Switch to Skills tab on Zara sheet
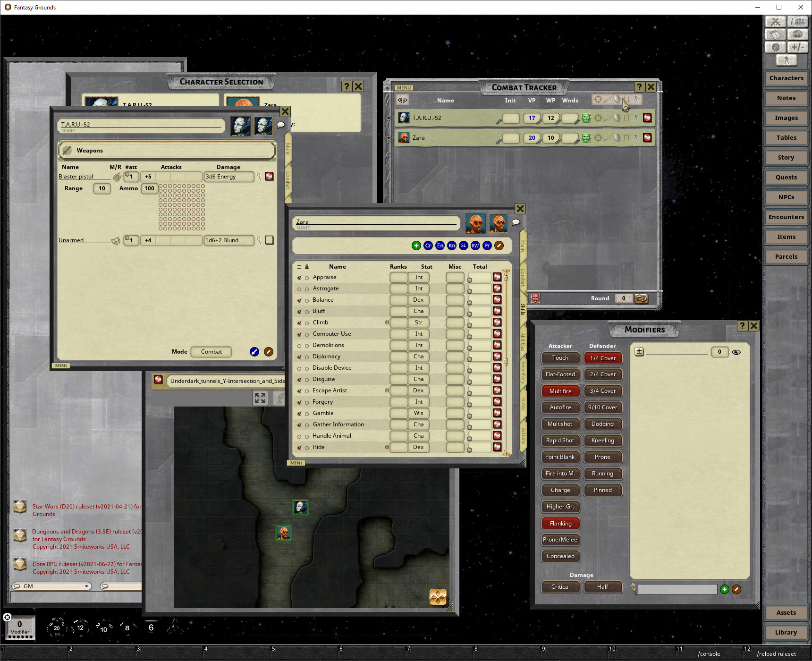 click(523, 309)
